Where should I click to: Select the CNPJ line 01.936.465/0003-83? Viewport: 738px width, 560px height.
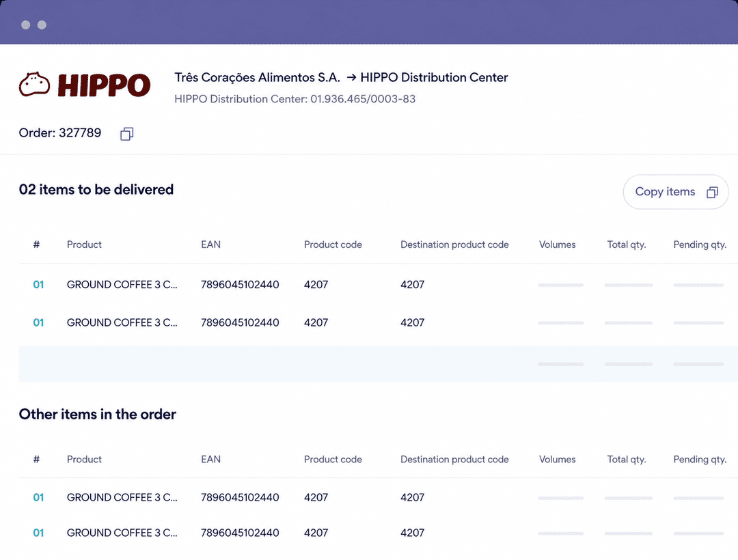click(295, 99)
